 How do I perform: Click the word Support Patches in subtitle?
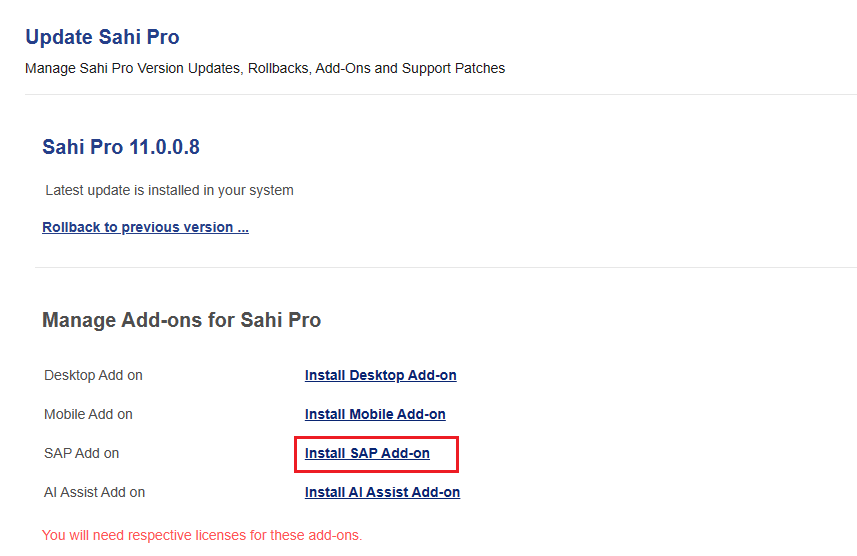[455, 68]
